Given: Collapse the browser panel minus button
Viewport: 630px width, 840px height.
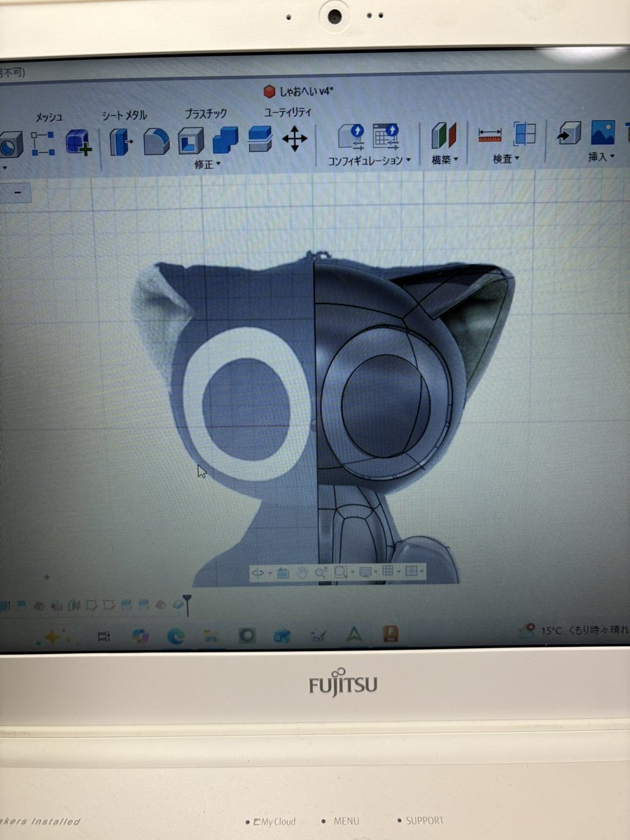Looking at the screenshot, I should click(x=17, y=192).
